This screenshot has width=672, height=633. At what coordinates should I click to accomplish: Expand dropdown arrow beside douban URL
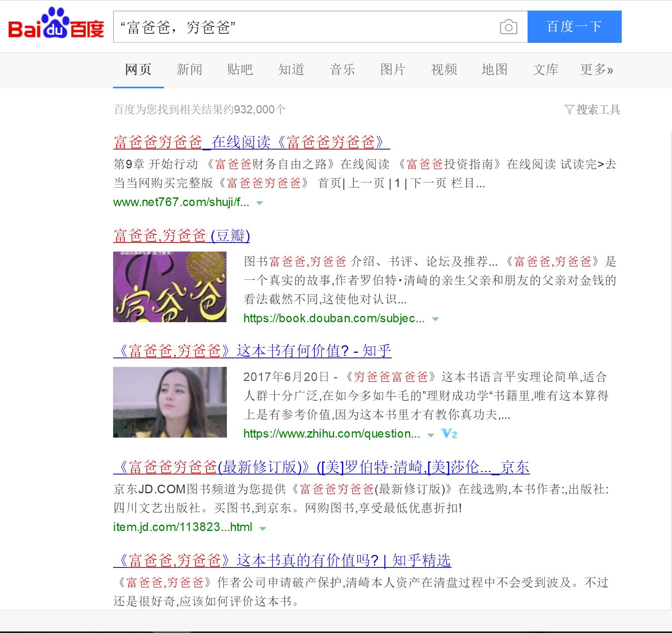coord(435,319)
